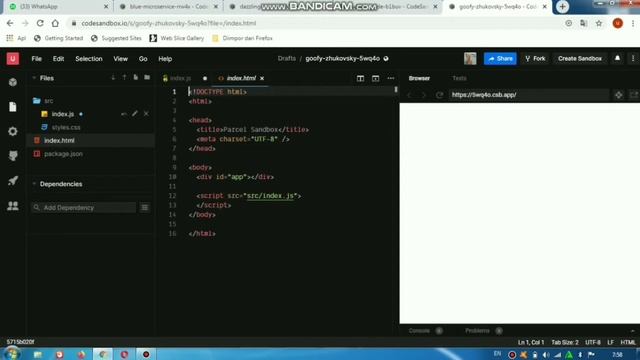Open the configuration gear in sidebar
This screenshot has width=640, height=360.
point(13,131)
